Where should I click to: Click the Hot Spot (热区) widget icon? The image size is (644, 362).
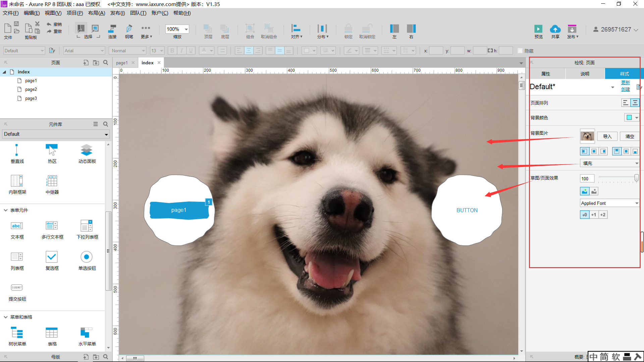click(52, 150)
